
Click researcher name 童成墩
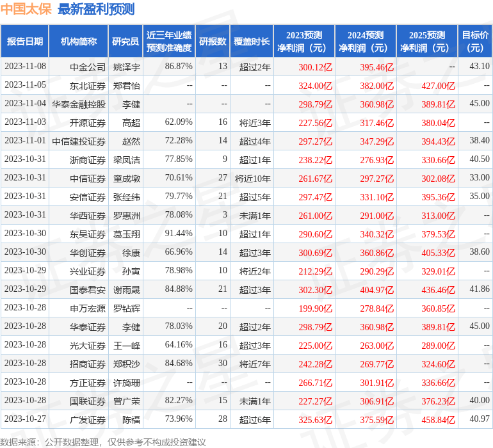coord(126,178)
